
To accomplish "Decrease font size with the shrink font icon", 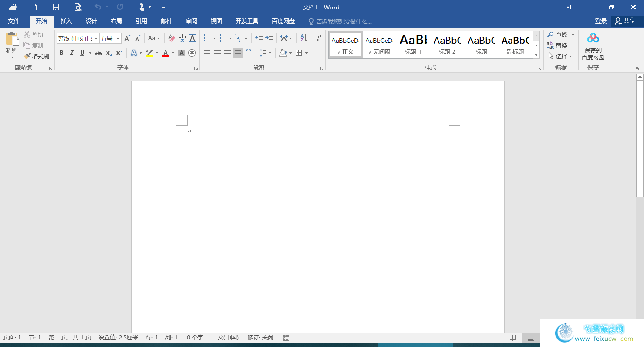I will (138, 38).
